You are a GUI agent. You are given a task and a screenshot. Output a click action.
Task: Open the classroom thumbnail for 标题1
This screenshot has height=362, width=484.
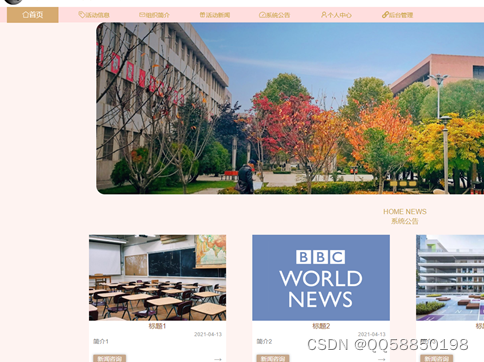[x=157, y=278]
